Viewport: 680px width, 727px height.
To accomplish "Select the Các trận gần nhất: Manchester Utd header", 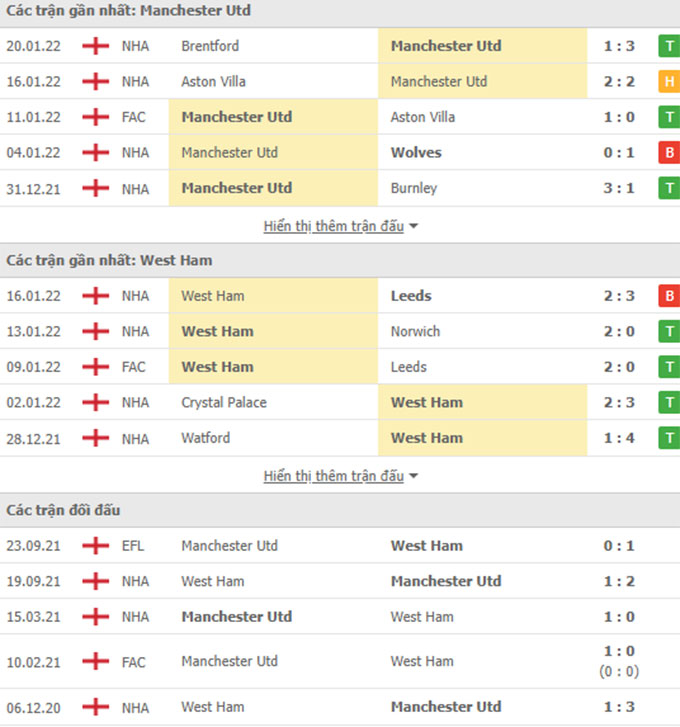I will point(129,11).
